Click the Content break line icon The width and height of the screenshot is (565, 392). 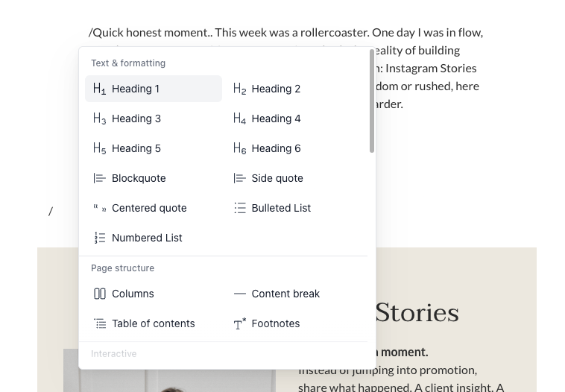click(239, 294)
